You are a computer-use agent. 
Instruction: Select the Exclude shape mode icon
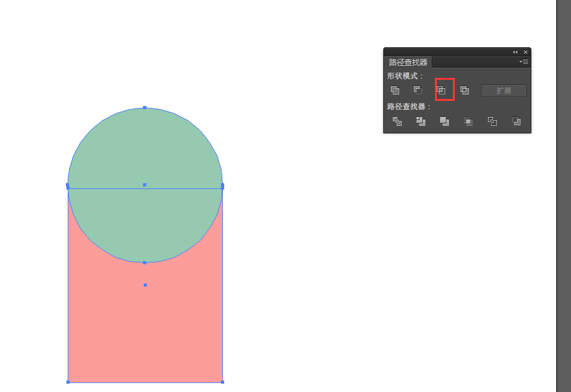point(465,89)
